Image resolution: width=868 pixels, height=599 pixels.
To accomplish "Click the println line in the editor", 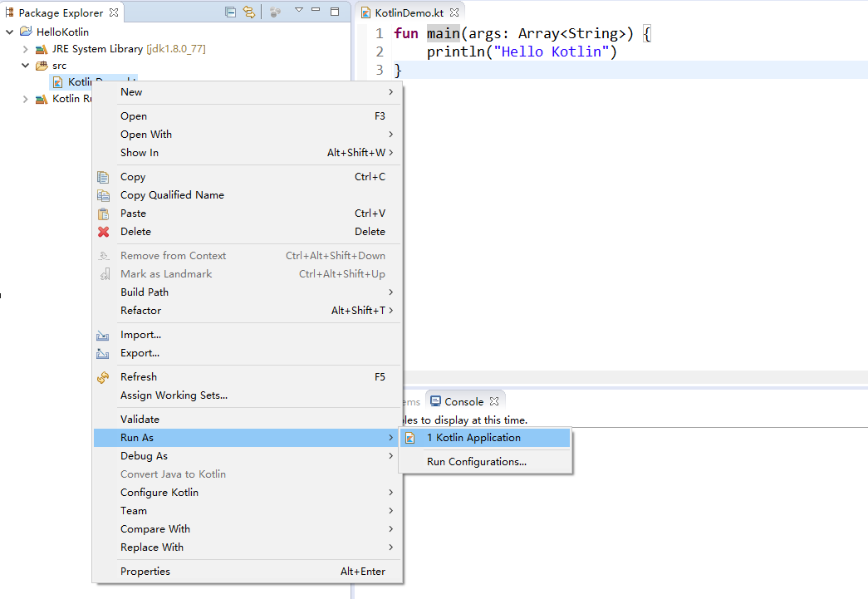I will point(522,52).
